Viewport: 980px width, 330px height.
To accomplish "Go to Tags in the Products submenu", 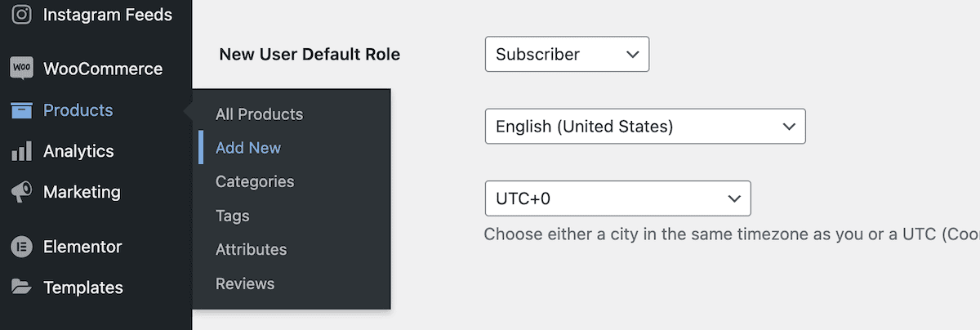I will coord(233,216).
